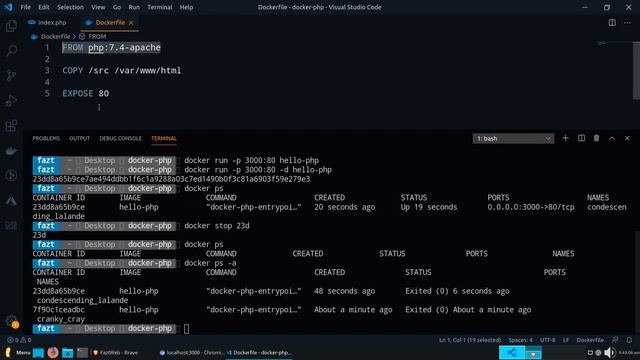Open the terminal launcher in taskbar
640x360 pixels.
(x=82, y=352)
